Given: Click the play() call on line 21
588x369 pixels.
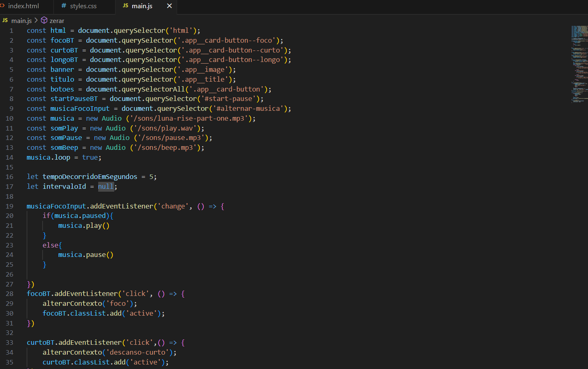Looking at the screenshot, I should click(97, 225).
